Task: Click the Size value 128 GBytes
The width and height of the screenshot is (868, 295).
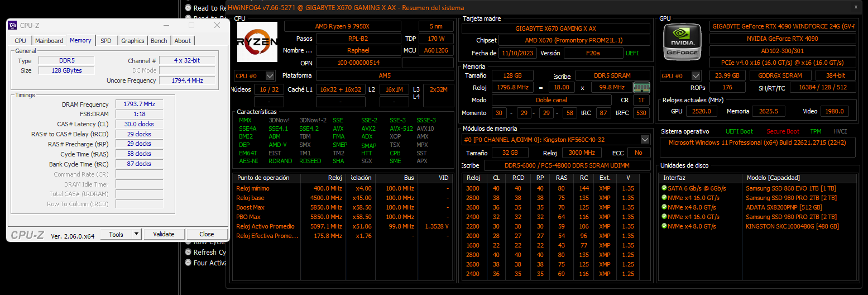Action: point(66,70)
